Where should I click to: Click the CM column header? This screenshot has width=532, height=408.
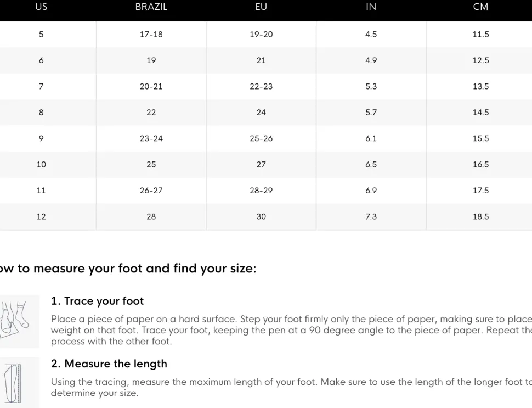[480, 7]
